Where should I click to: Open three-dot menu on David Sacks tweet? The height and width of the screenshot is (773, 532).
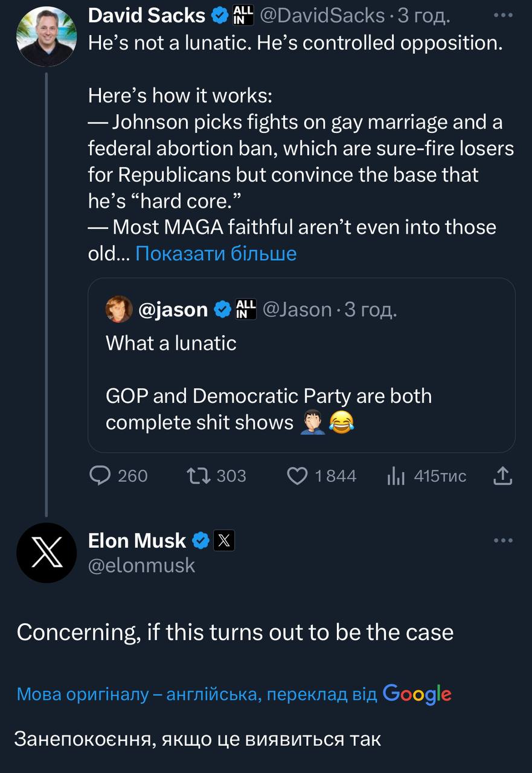point(502,16)
